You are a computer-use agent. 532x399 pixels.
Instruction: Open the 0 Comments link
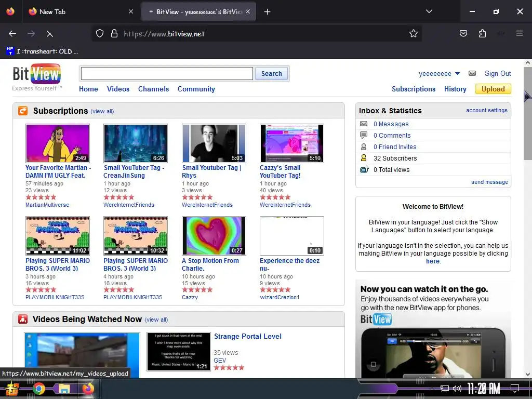[392, 135]
